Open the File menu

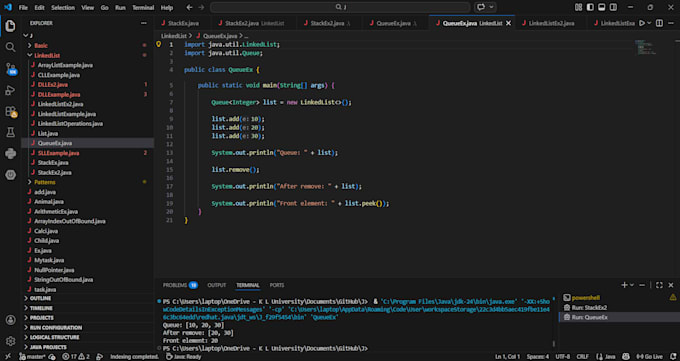tap(23, 8)
